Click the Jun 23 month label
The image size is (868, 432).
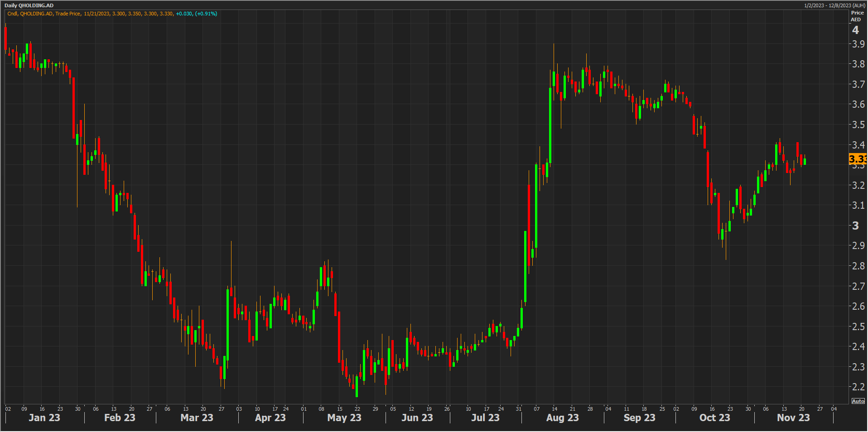coord(417,418)
